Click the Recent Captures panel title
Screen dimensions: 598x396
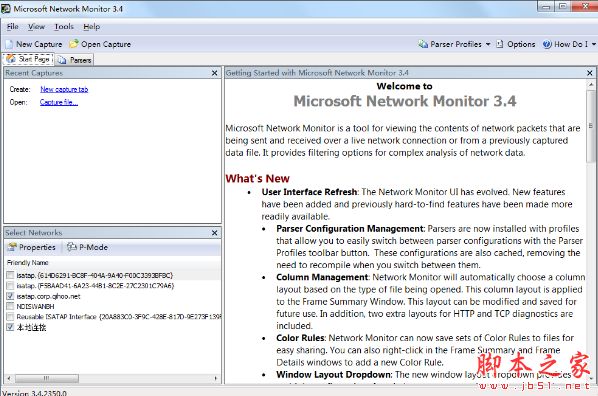click(x=34, y=73)
